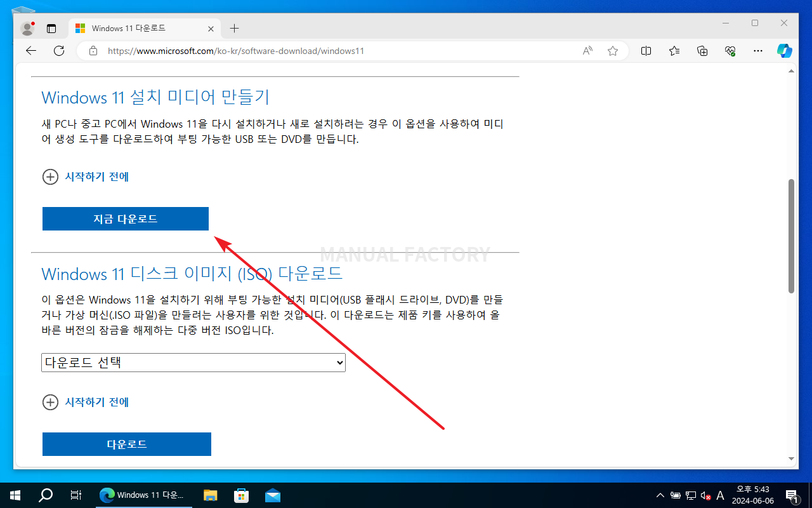
Task: Open the notification center icon
Action: click(792, 495)
